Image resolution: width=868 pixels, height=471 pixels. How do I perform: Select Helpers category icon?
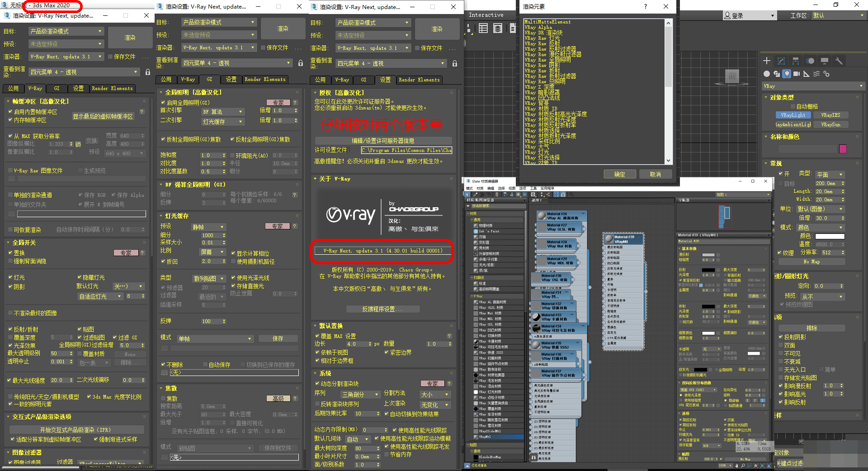[x=807, y=74]
